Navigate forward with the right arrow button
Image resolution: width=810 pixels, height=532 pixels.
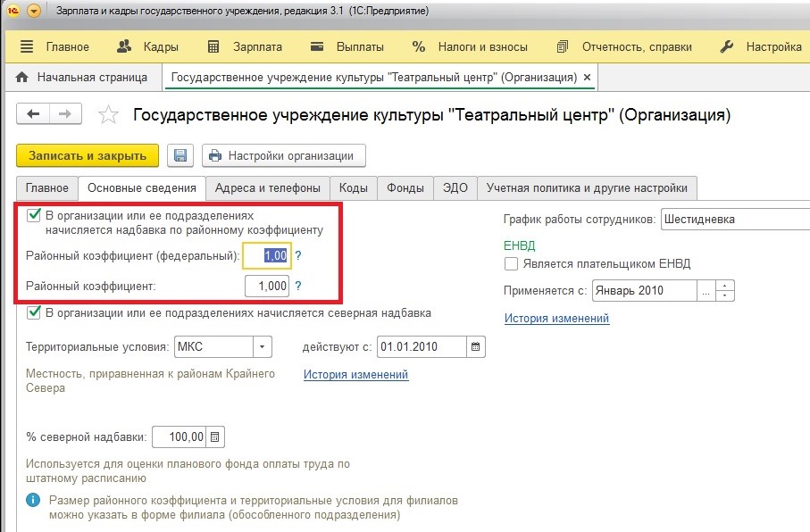[65, 114]
